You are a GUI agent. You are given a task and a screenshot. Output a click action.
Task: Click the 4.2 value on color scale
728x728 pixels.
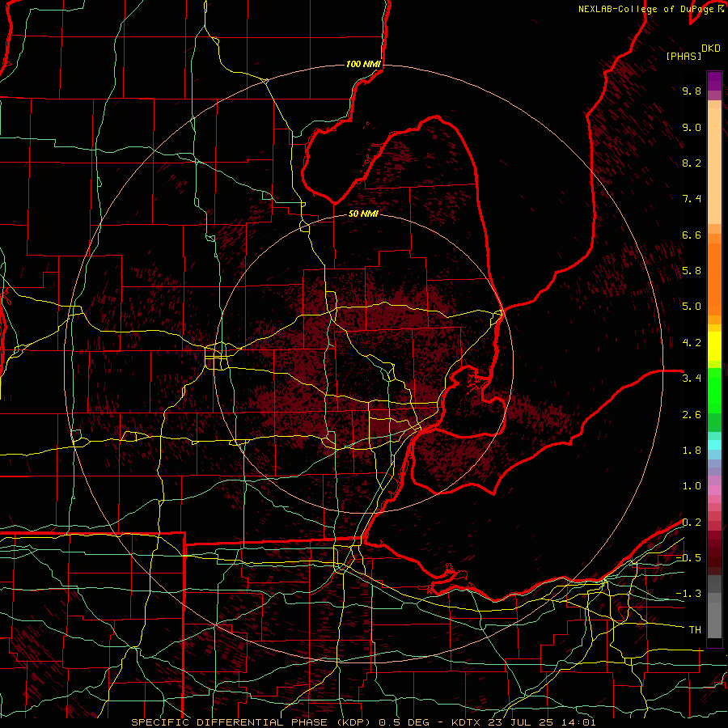pyautogui.click(x=692, y=343)
